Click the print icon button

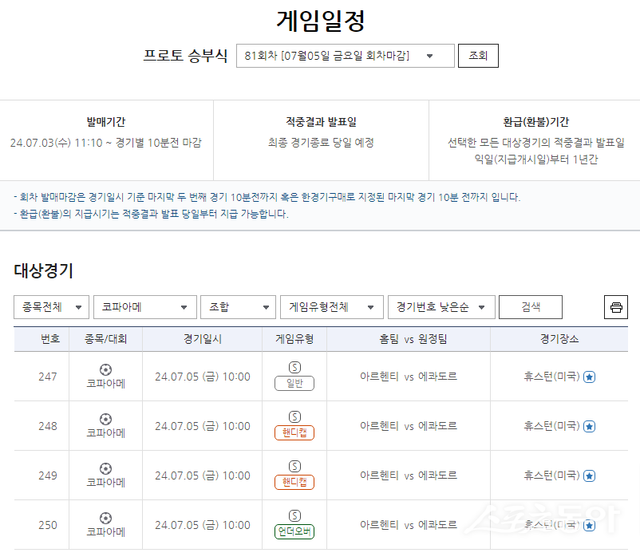tap(616, 307)
